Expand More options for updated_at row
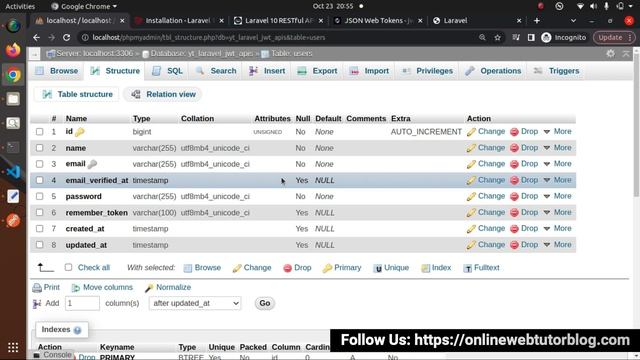640x360 pixels. pos(558,244)
